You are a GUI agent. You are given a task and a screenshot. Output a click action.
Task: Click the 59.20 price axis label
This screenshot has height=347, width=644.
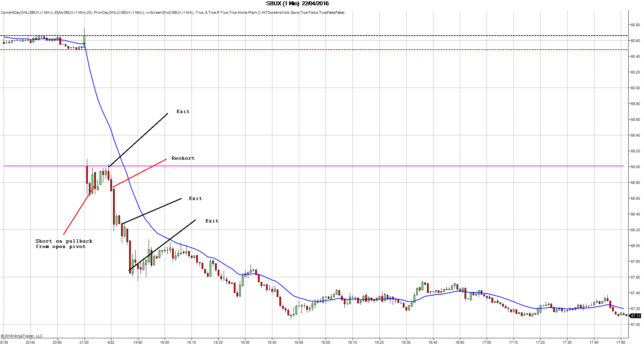pos(635,151)
